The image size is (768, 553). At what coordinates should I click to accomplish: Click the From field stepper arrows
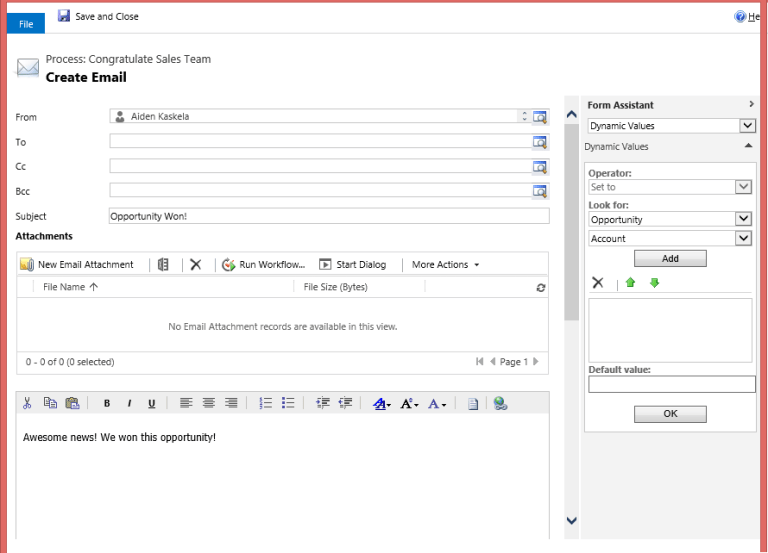click(x=524, y=117)
